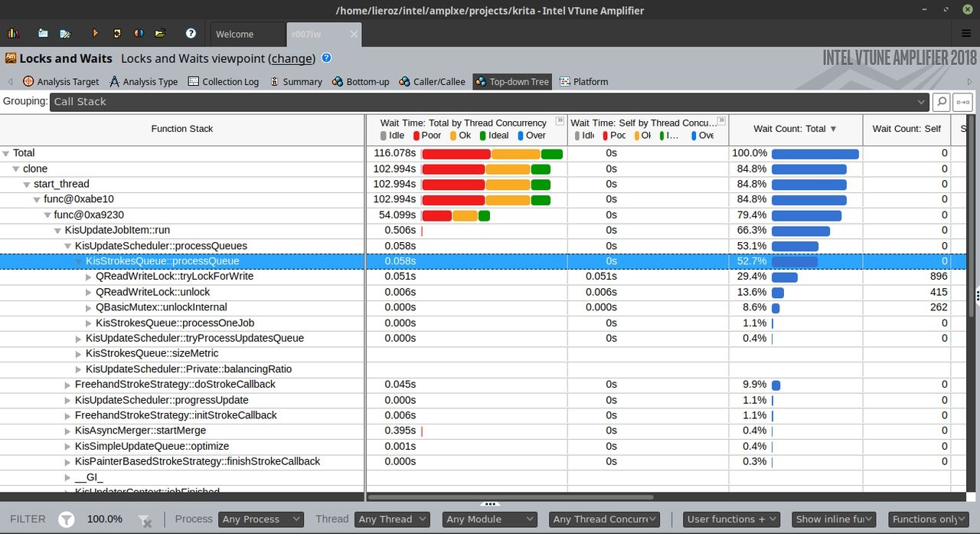Select the Welcome tab

click(x=246, y=34)
